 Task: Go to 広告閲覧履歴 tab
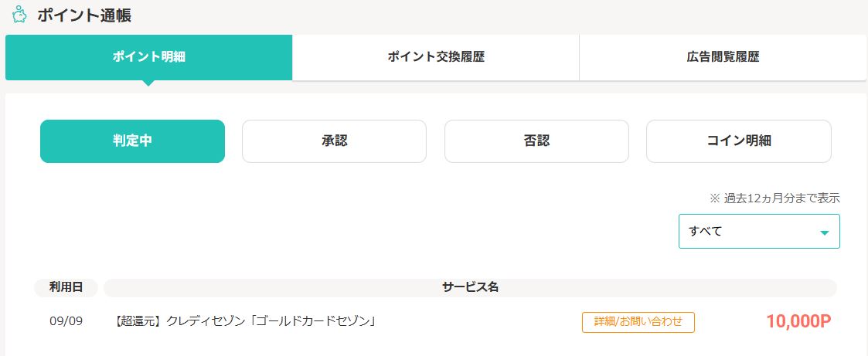[x=723, y=57]
